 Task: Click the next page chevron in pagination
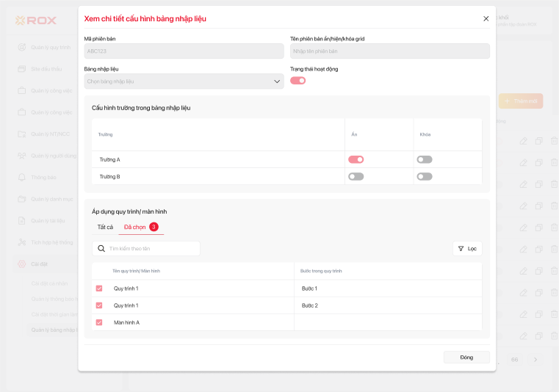tap(535, 359)
